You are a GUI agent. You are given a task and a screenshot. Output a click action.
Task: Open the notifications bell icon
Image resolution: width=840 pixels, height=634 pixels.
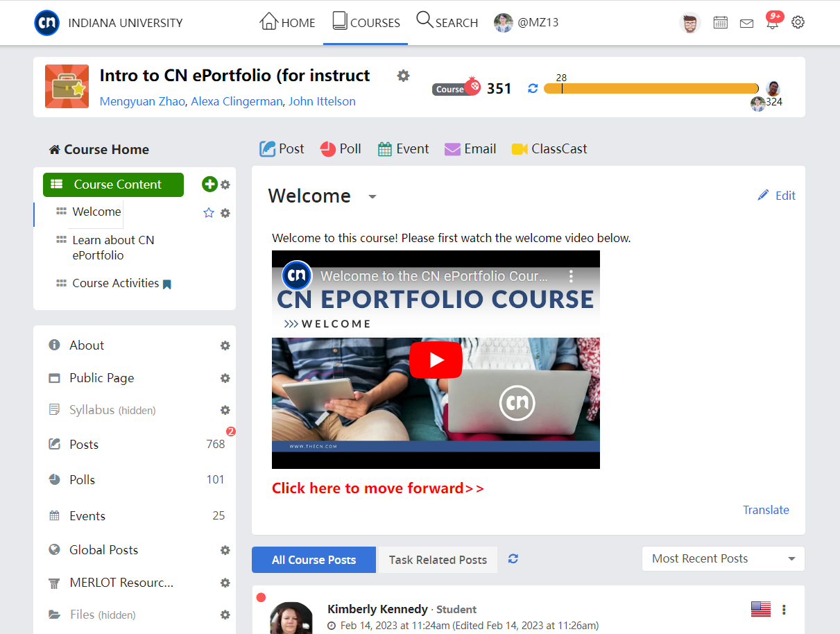tap(772, 22)
